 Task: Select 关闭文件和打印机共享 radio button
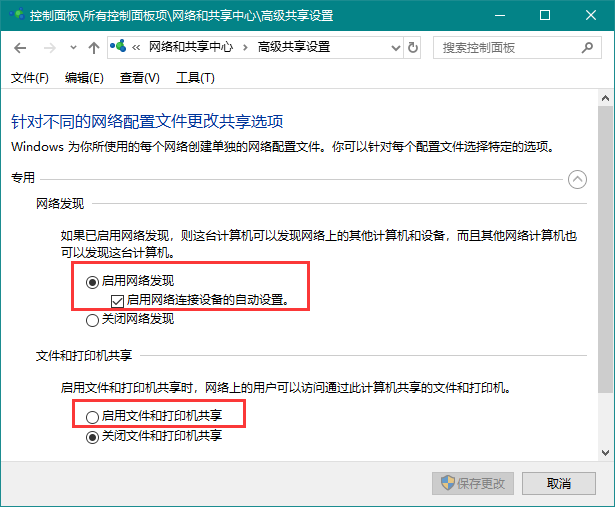click(x=92, y=437)
